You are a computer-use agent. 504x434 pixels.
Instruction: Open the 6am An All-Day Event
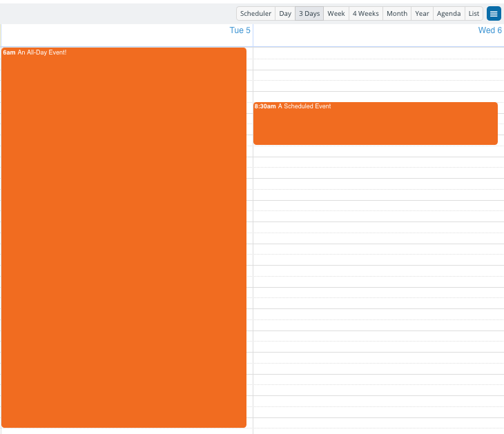coord(124,238)
